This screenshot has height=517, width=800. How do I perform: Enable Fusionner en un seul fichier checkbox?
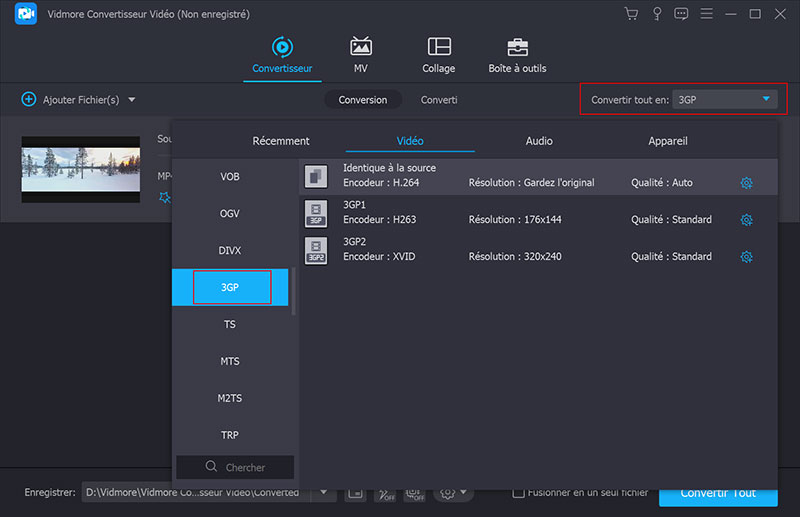(518, 493)
